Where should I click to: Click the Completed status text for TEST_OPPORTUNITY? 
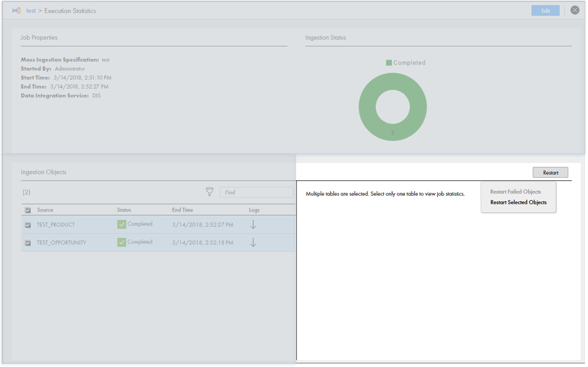pyautogui.click(x=140, y=242)
